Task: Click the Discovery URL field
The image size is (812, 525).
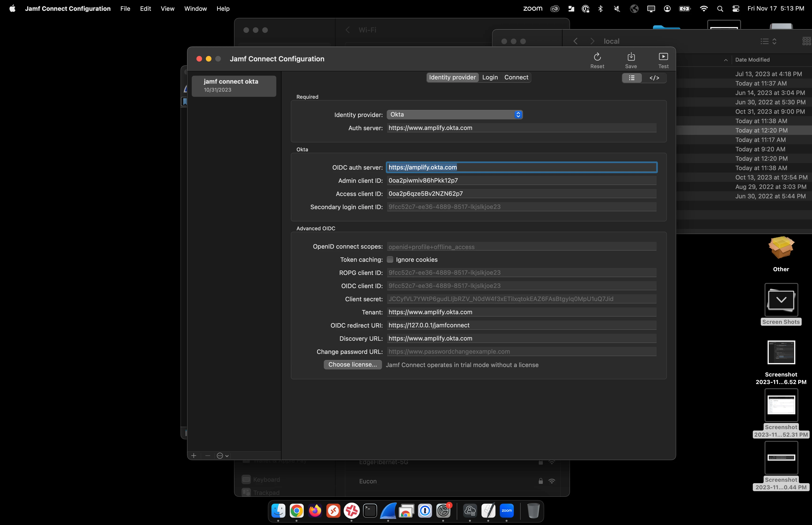Action: click(521, 338)
